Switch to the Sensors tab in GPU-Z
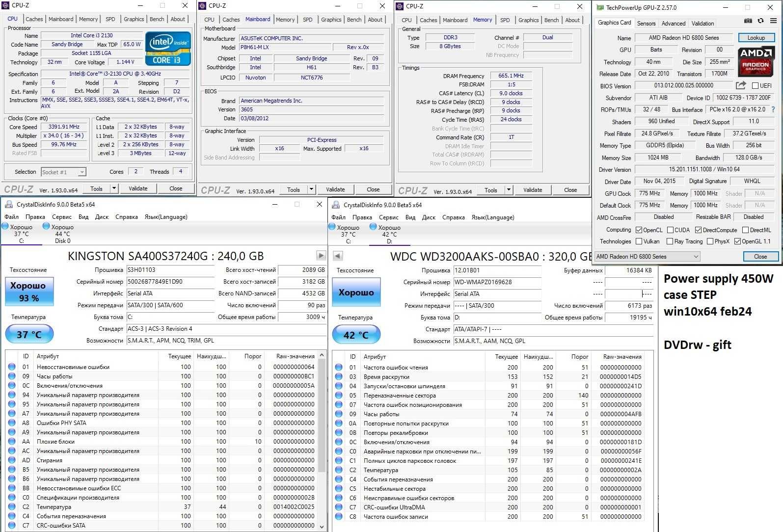The image size is (783, 532). click(x=646, y=23)
